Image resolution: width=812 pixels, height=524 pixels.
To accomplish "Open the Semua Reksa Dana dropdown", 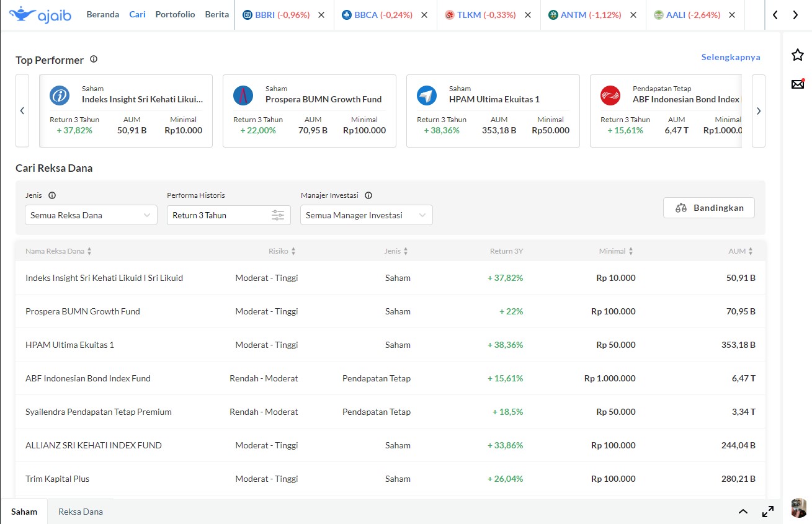I will click(x=91, y=215).
